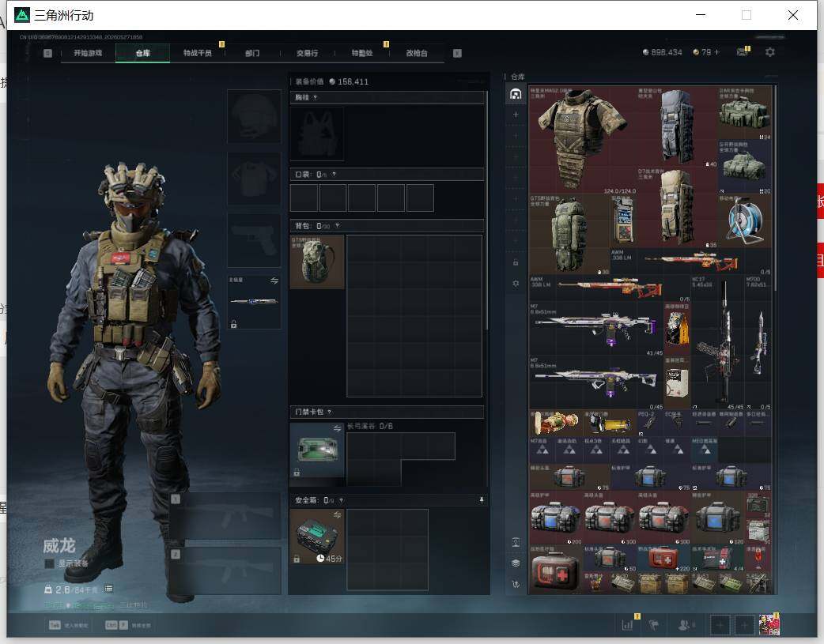Pin the 安全箱 panel
Screen dimensions: 824x644
[482, 500]
